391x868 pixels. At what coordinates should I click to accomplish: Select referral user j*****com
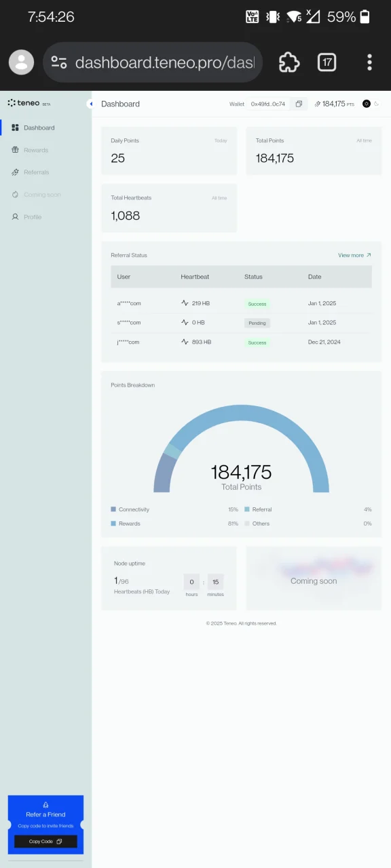(128, 342)
